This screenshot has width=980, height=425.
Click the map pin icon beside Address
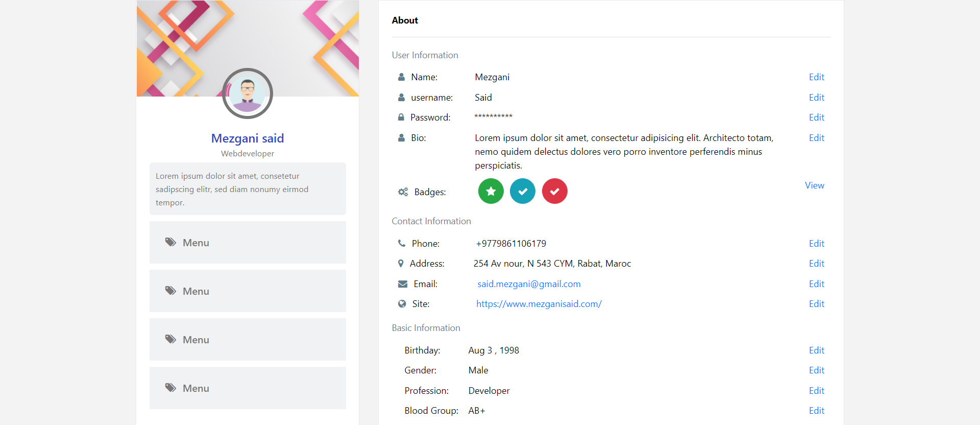(x=401, y=263)
